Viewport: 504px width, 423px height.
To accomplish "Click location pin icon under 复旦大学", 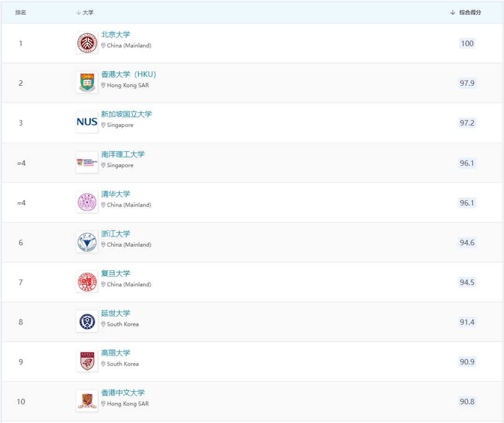I will pyautogui.click(x=103, y=284).
